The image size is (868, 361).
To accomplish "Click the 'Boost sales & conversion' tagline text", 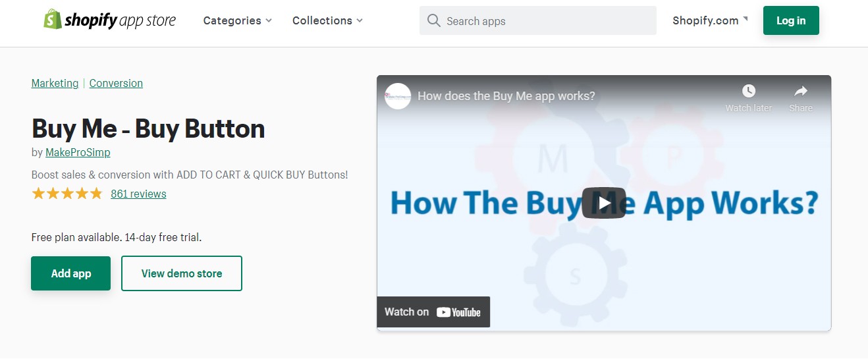I will click(190, 175).
